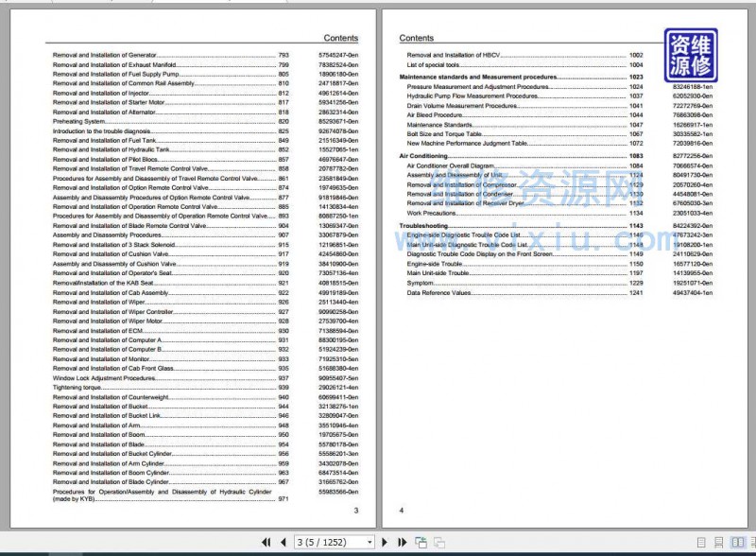This screenshot has height=556, width=756.
Task: Click 'Removal and Installation of Fuel Tank'
Action: [x=105, y=141]
